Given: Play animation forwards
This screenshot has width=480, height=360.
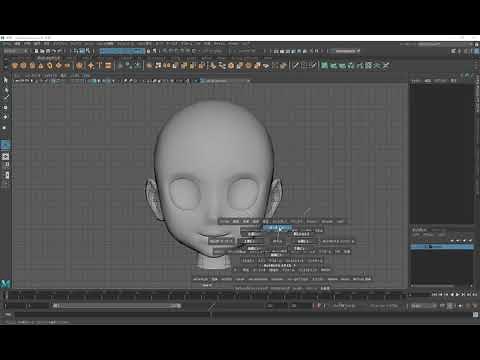Looking at the screenshot, I should point(458,295).
